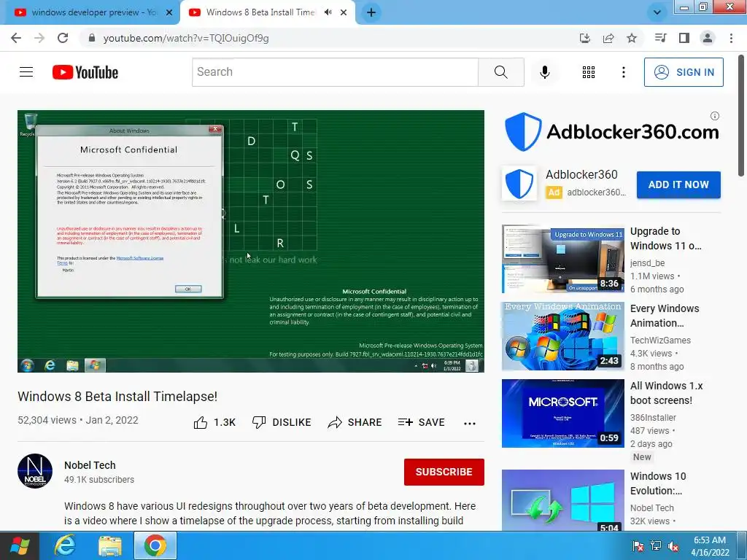
Task: Open Nobel Tech channel name link
Action: [90, 465]
